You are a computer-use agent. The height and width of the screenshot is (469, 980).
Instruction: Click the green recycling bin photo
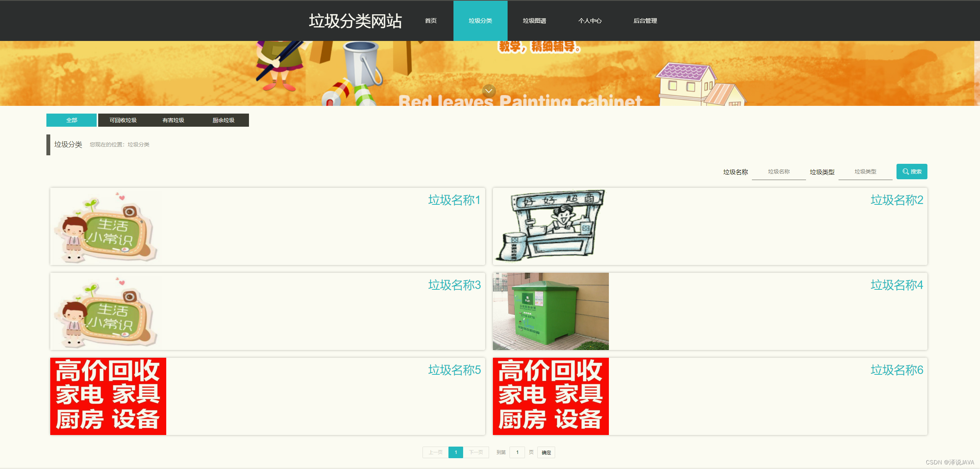(x=551, y=311)
